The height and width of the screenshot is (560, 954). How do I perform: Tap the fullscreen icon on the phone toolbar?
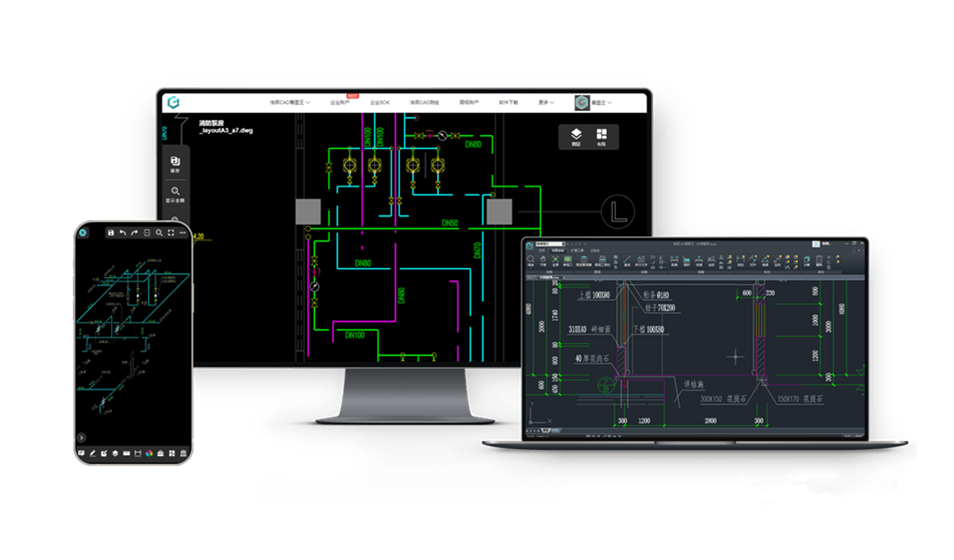171,233
